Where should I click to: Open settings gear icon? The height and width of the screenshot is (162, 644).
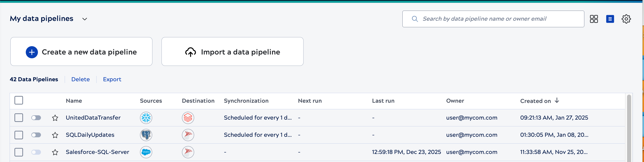coord(626,19)
